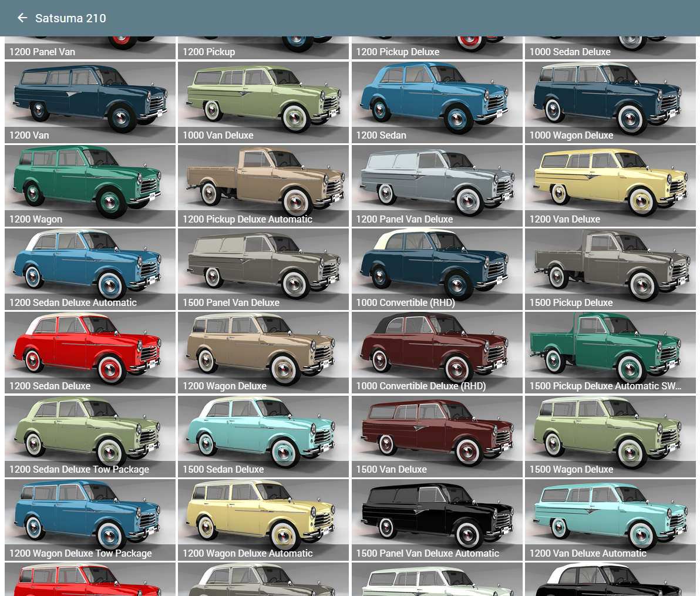
Task: Pick the dark blue 1200 Van
Action: tap(90, 102)
